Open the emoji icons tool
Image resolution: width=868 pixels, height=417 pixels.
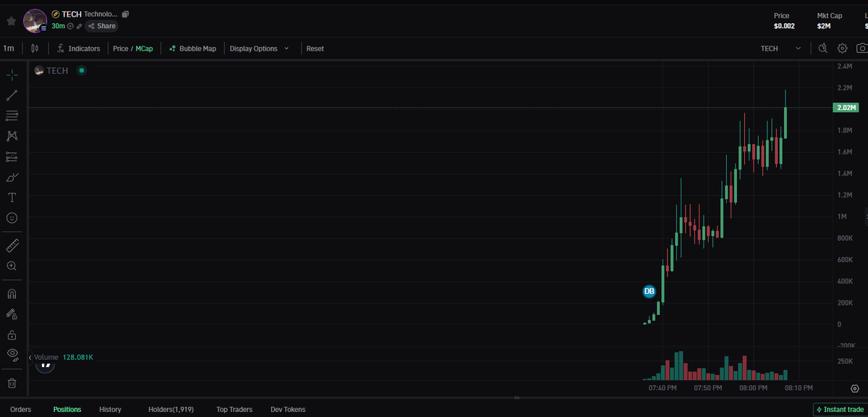(x=12, y=217)
